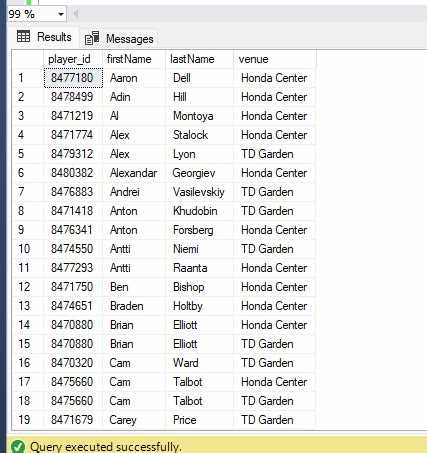Click last name Stalock
The height and width of the screenshot is (453, 427).
click(190, 135)
